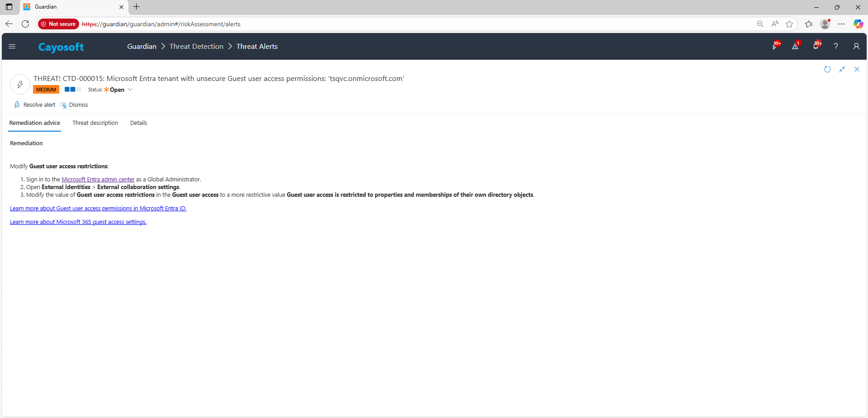Open the bell notifications icon

pyautogui.click(x=816, y=46)
